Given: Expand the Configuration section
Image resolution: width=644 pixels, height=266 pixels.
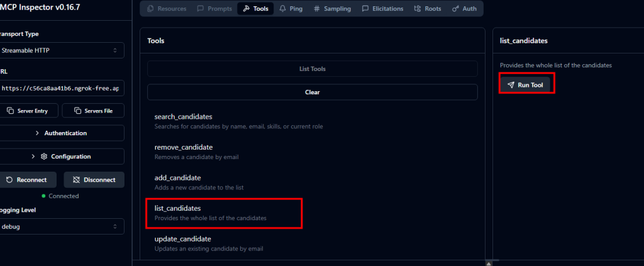Looking at the screenshot, I should pos(62,157).
